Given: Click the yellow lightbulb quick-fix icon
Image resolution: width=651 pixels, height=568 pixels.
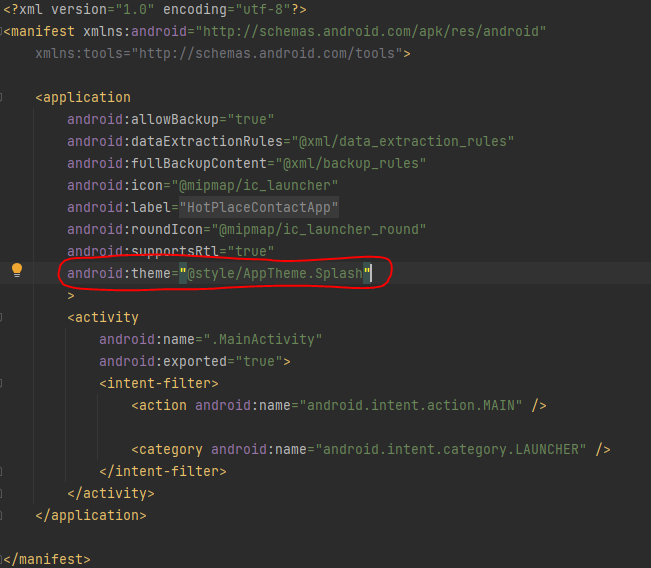Looking at the screenshot, I should 17,270.
